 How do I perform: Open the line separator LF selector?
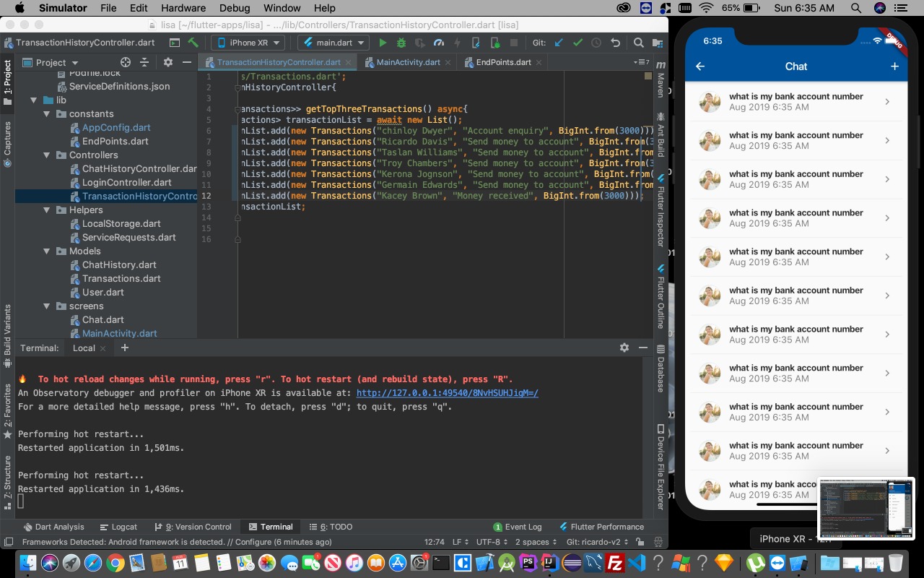pyautogui.click(x=459, y=542)
